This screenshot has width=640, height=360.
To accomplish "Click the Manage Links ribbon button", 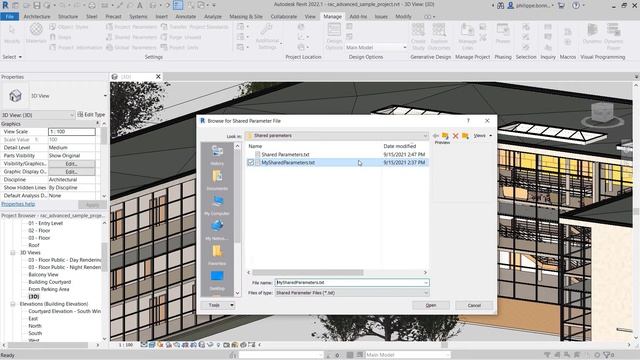I will (467, 36).
